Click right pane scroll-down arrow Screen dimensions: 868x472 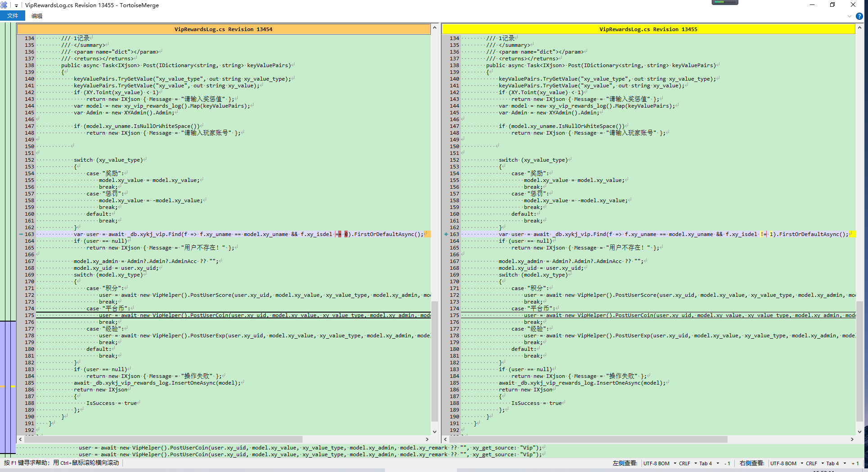click(x=859, y=431)
